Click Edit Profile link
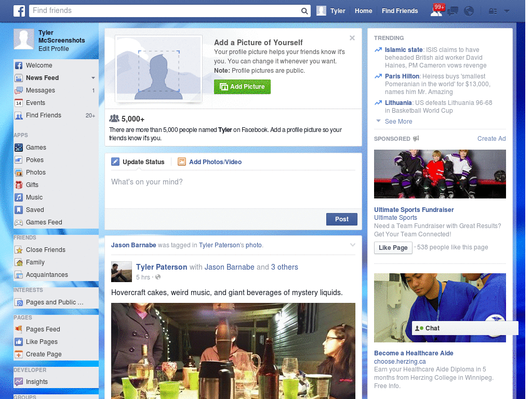Viewport: 532px width, 399px height. coord(54,49)
